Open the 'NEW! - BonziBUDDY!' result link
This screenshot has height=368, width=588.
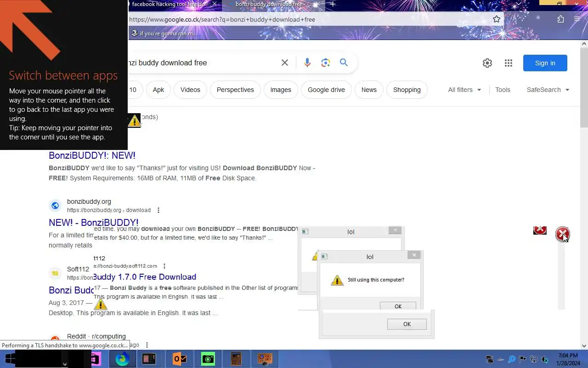click(94, 223)
